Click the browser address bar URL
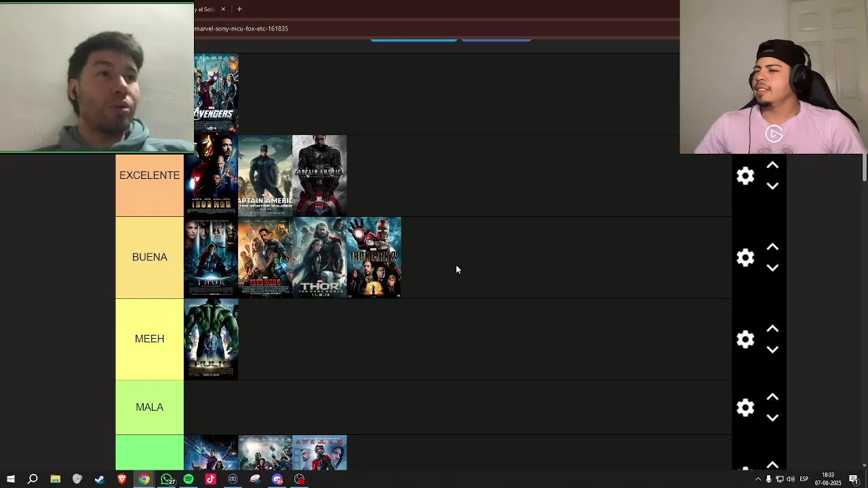 [241, 28]
